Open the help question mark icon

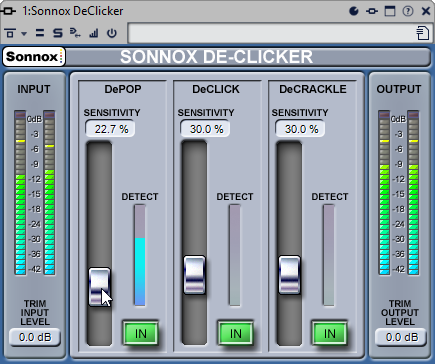click(x=408, y=11)
